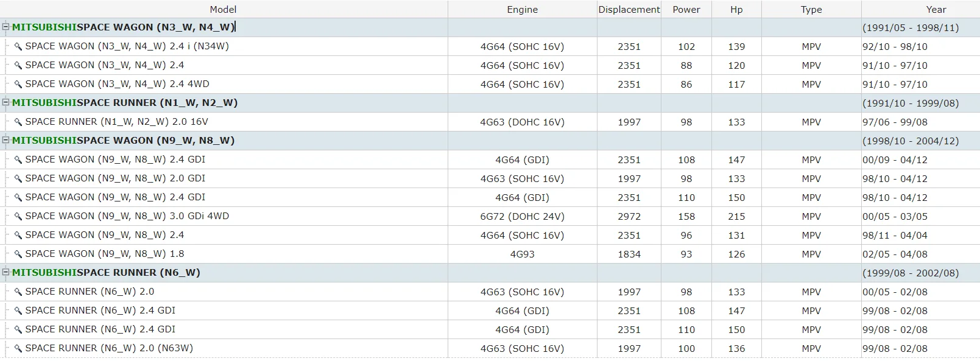980x361 pixels.
Task: Click magnifier icon for SPACE RUNNER 2.0 (N63W)
Action: pos(18,349)
